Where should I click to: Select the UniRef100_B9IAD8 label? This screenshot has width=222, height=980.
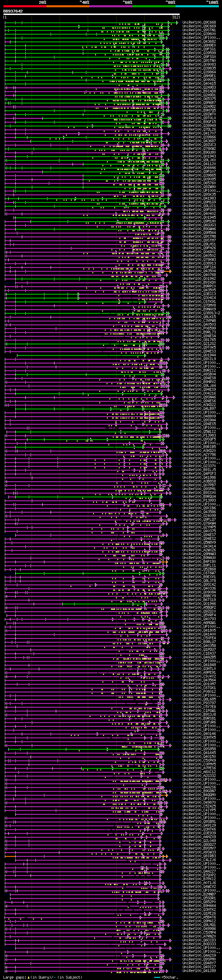(x=199, y=91)
